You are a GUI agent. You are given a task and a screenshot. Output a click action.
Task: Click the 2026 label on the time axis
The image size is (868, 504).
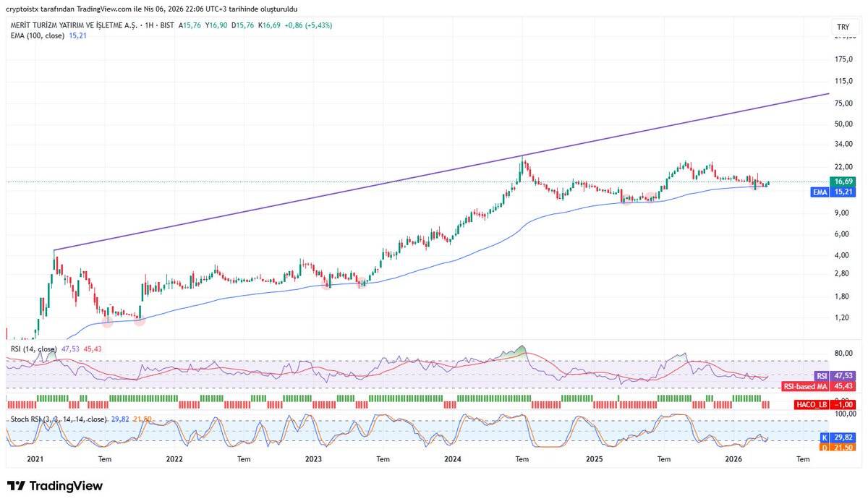click(733, 459)
